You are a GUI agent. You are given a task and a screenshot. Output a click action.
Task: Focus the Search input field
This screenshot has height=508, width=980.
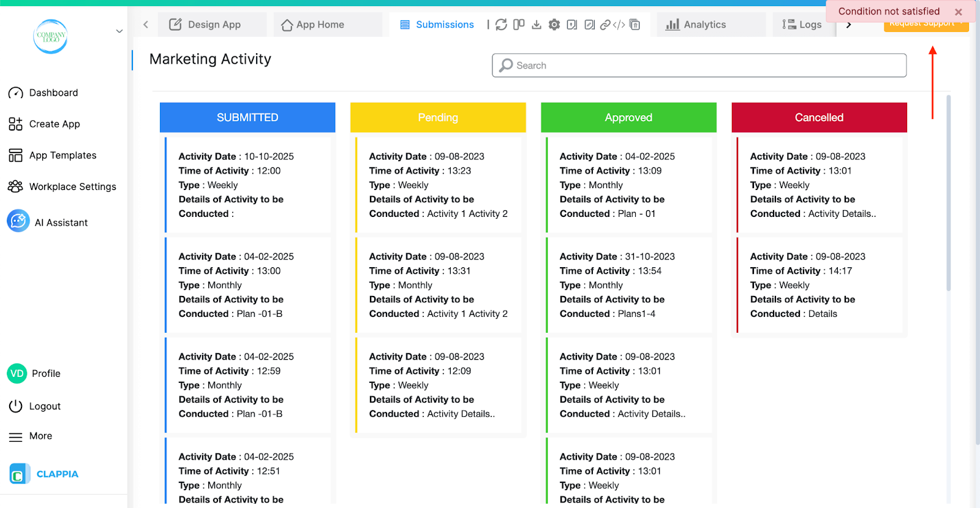click(x=699, y=66)
